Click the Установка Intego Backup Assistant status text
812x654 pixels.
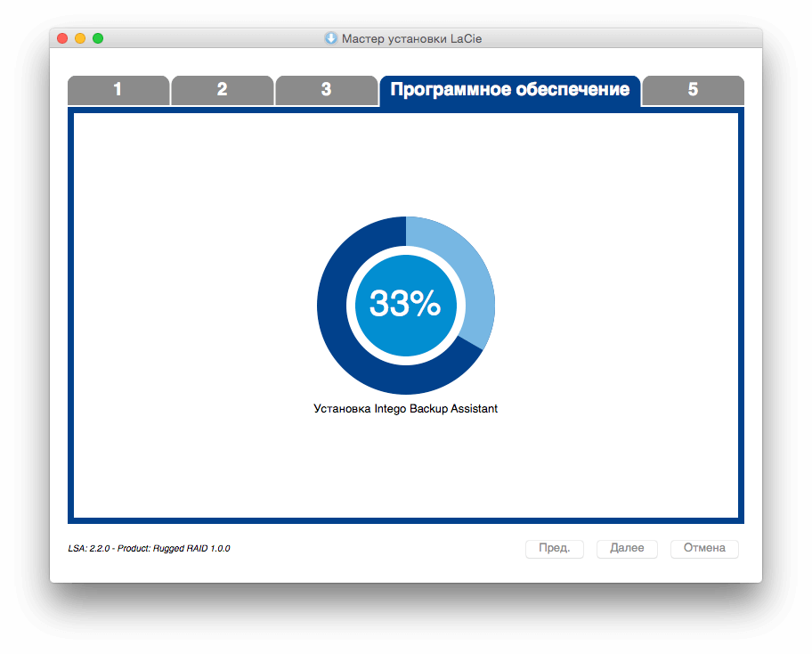[405, 409]
